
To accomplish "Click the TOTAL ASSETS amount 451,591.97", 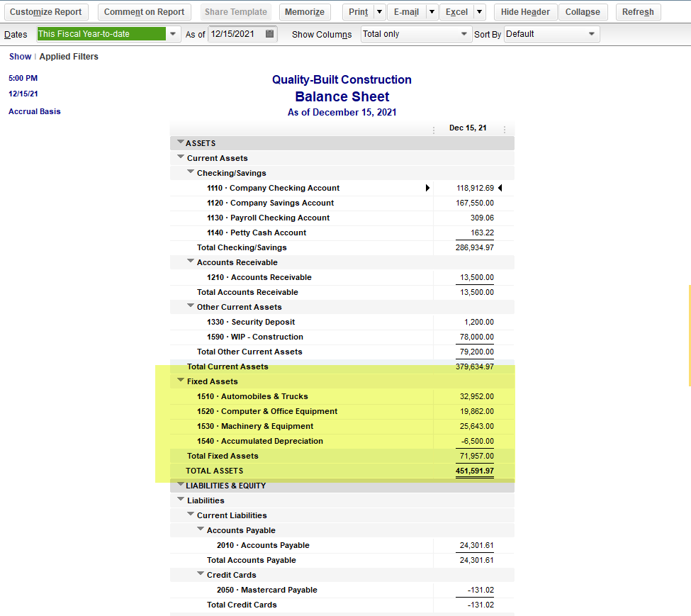I will click(x=475, y=471).
